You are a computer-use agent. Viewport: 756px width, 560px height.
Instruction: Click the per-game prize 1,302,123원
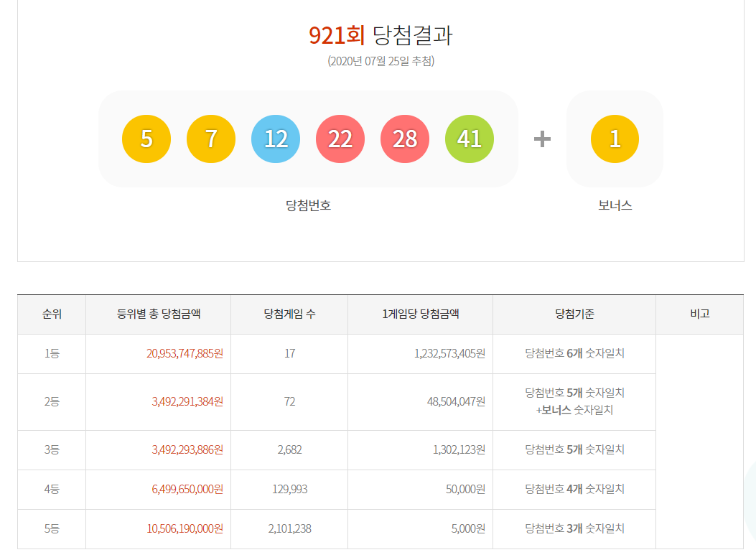459,450
